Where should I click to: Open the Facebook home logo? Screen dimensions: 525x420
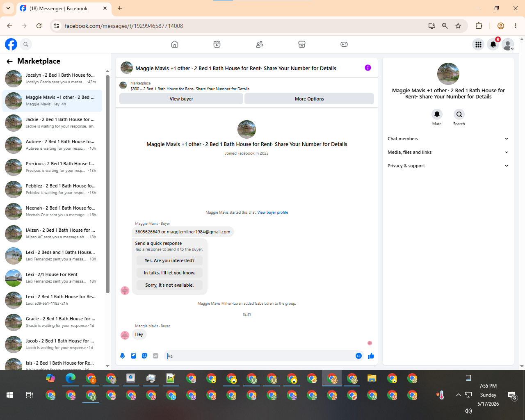coord(11,44)
